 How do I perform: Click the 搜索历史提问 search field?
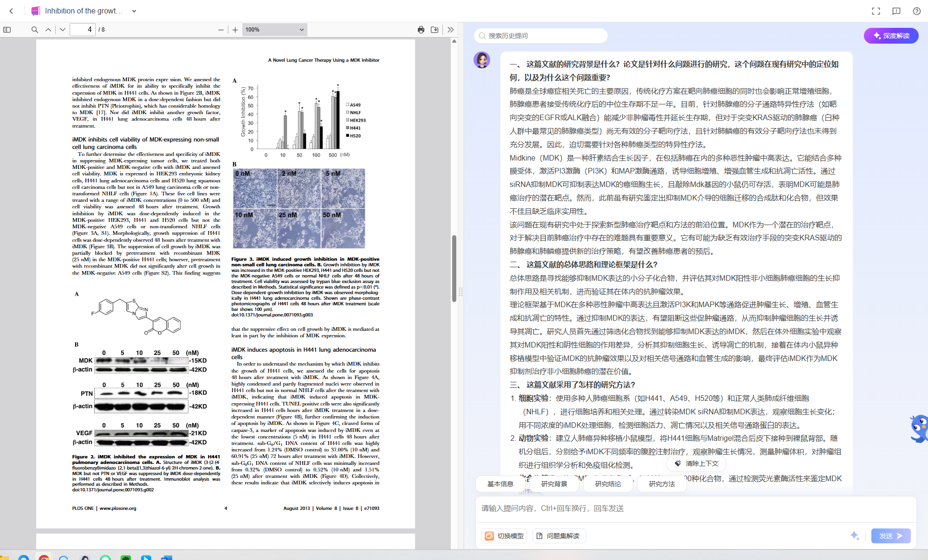[541, 36]
